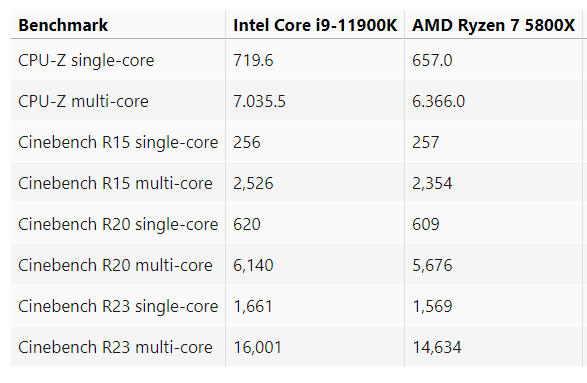
Task: Click the Cinebench R15 single-core label
Action: tap(118, 142)
